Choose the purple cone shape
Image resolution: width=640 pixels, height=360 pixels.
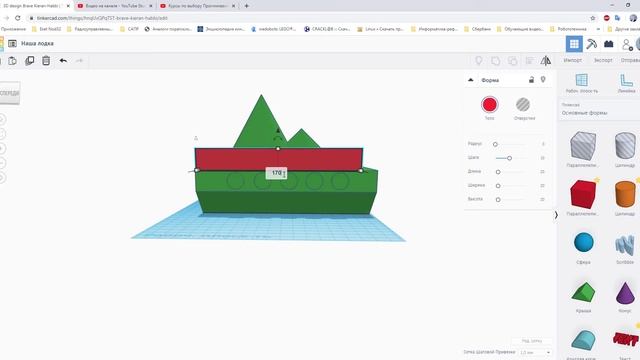coord(625,293)
